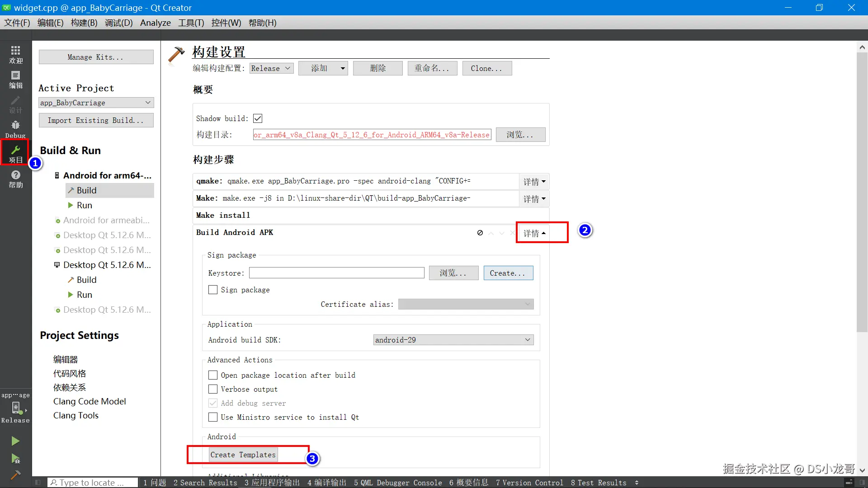
Task: Open the Debug mode icon
Action: [15, 129]
